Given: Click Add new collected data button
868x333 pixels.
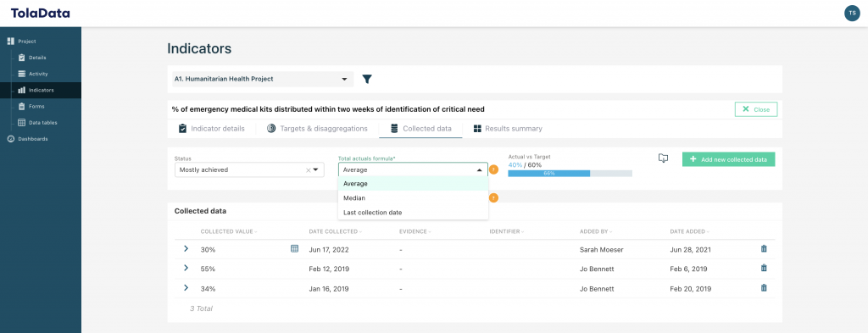Looking at the screenshot, I should tap(728, 159).
